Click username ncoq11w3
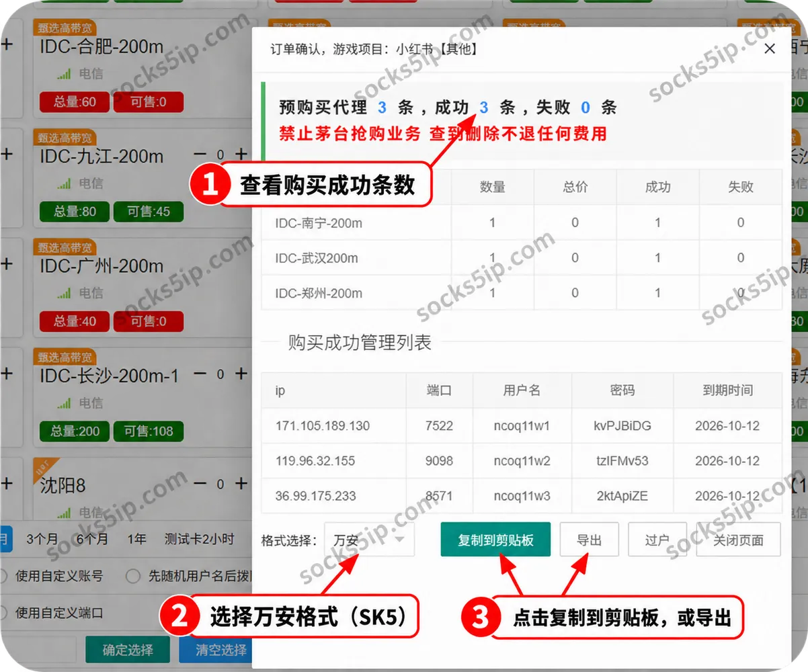The image size is (808, 672). point(522,496)
